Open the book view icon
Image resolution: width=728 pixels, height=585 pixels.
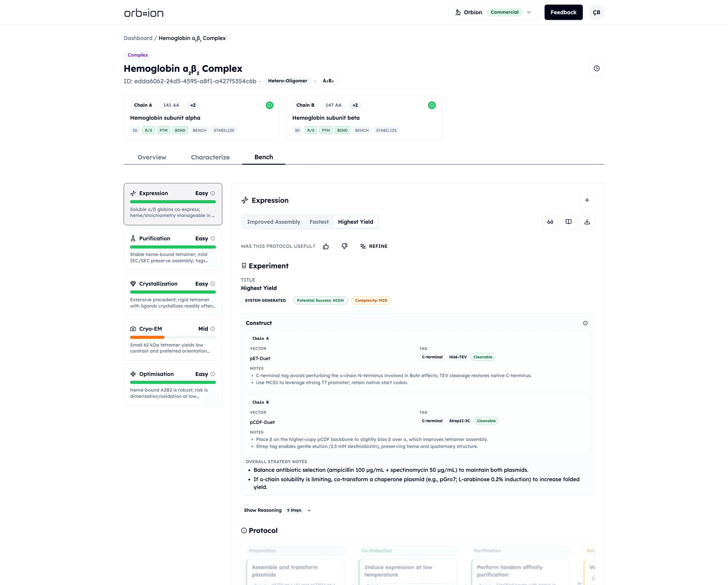(x=568, y=222)
